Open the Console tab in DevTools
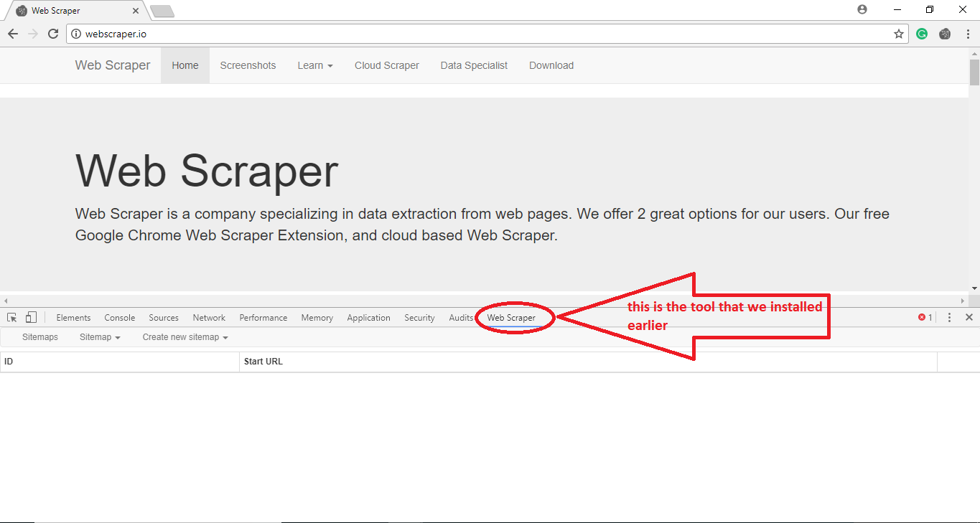 119,317
